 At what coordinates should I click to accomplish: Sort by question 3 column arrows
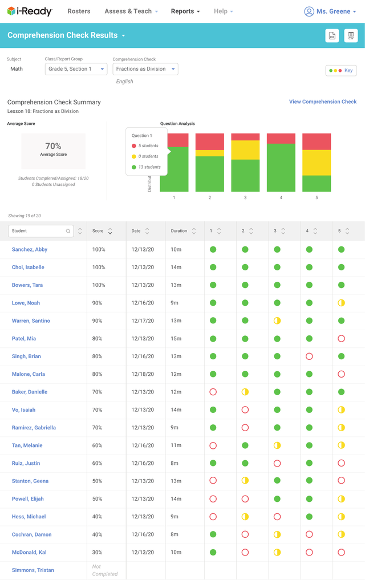[283, 231]
